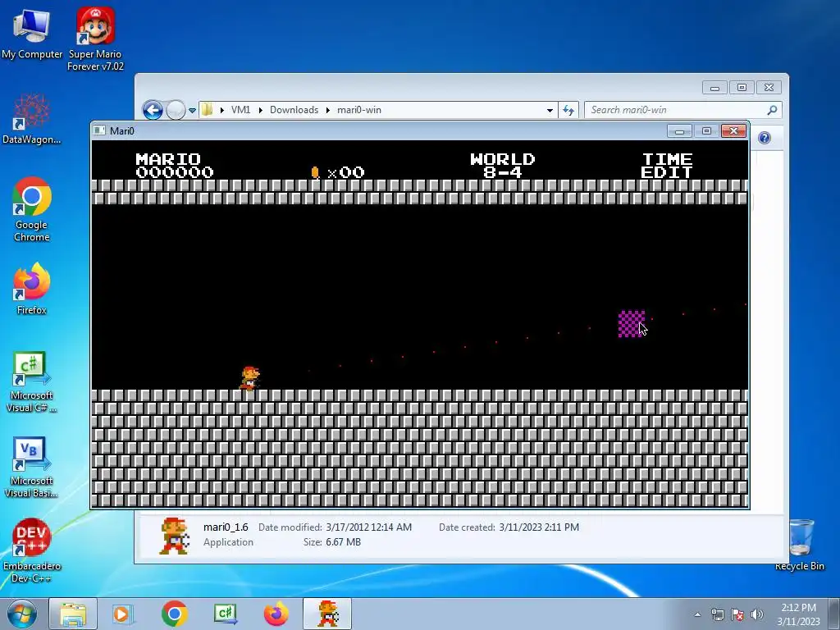Click the coin counter x00 in Mari0
The width and height of the screenshot is (840, 630).
[x=338, y=172]
